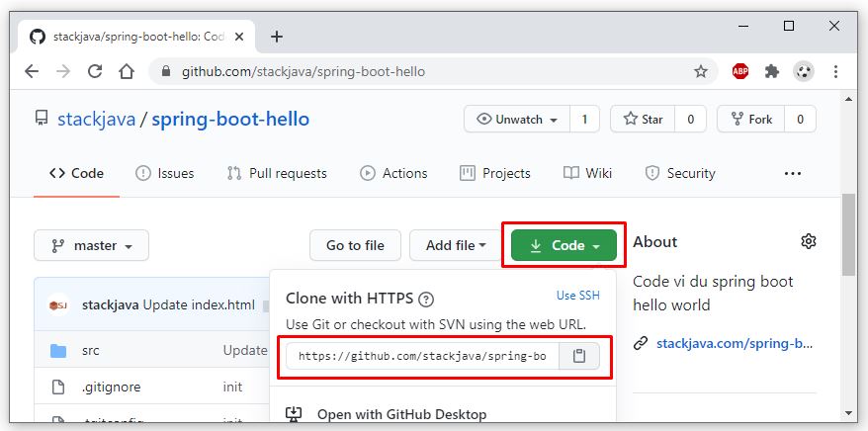The height and width of the screenshot is (431, 868).
Task: Open Chrome three-dot menu
Action: (x=835, y=71)
